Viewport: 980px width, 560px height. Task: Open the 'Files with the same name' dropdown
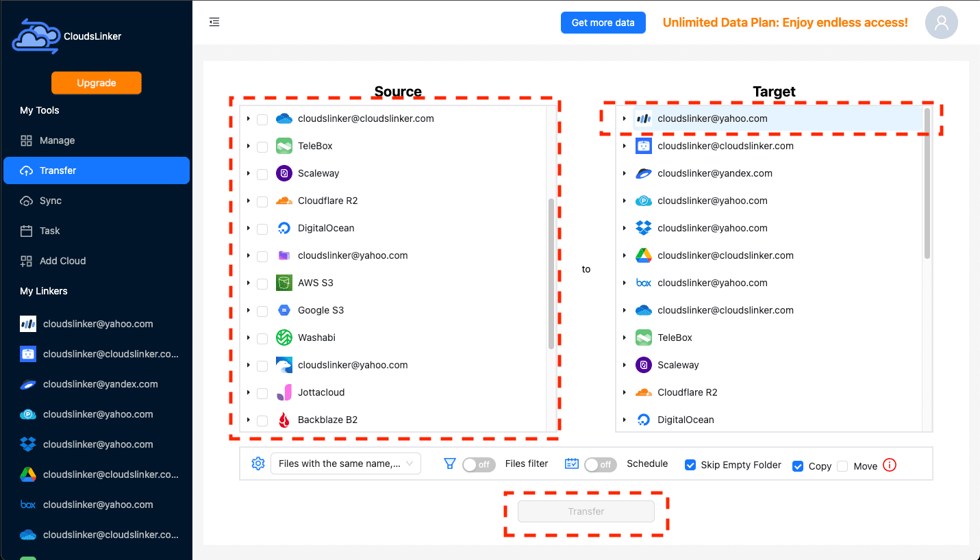346,463
